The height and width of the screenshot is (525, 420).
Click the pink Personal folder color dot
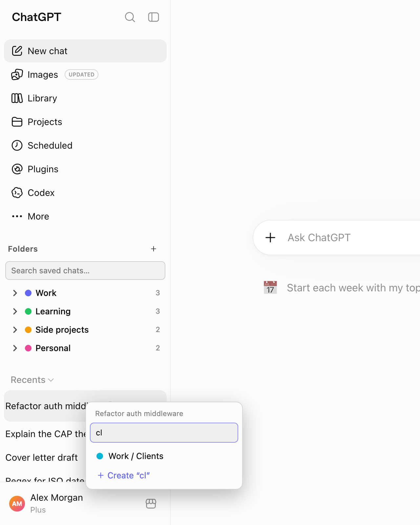[x=28, y=348]
